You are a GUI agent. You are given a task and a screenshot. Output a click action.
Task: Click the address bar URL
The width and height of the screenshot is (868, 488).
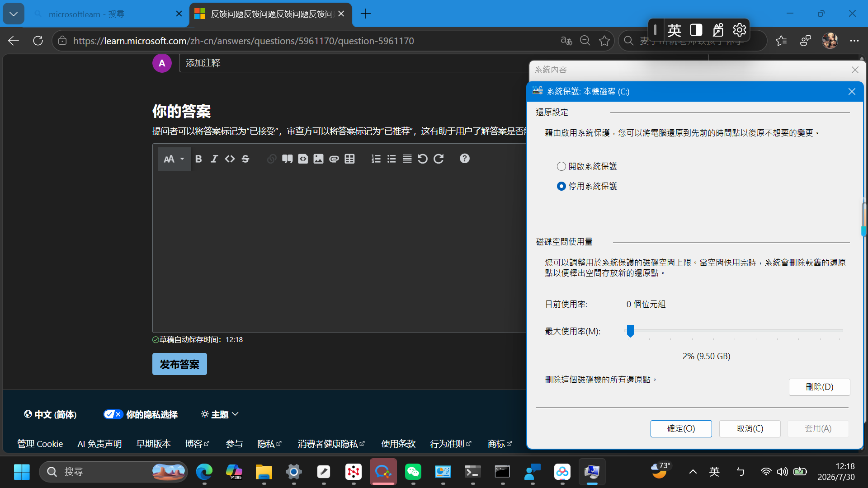coord(243,41)
